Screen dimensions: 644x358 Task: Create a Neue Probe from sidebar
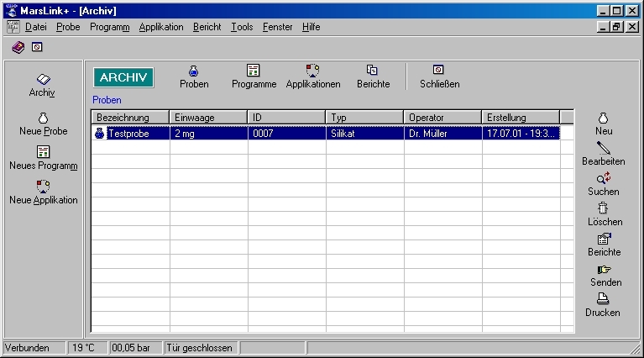[x=43, y=118]
